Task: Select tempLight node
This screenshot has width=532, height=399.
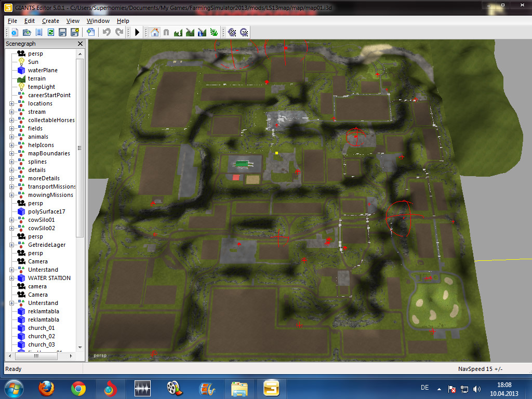Action: (x=42, y=87)
